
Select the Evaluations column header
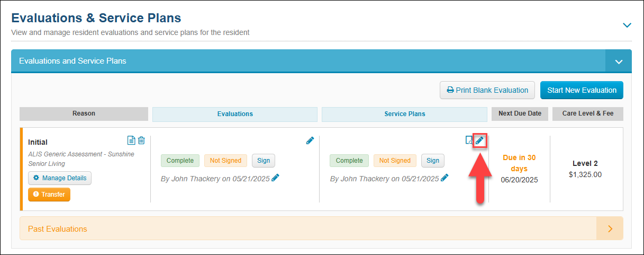(x=235, y=114)
